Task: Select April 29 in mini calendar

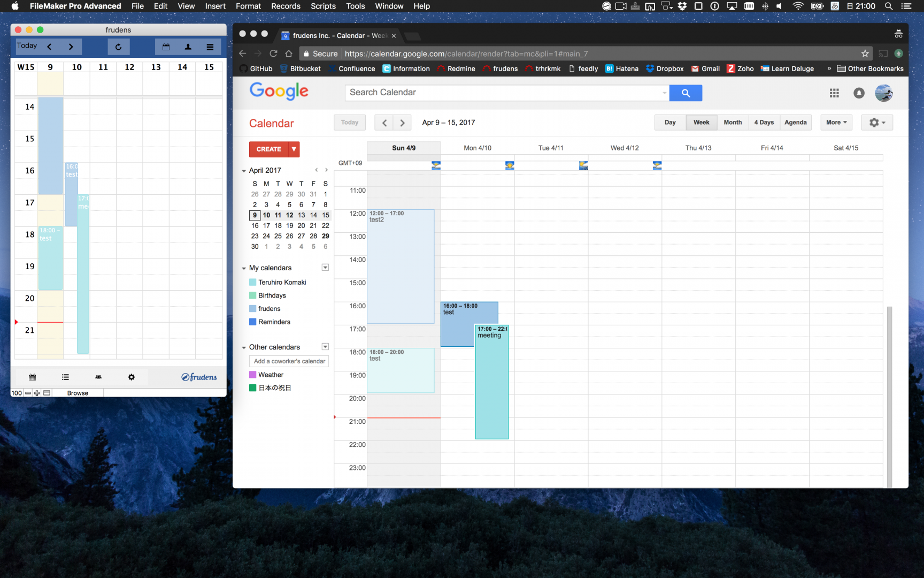Action: [x=326, y=236]
